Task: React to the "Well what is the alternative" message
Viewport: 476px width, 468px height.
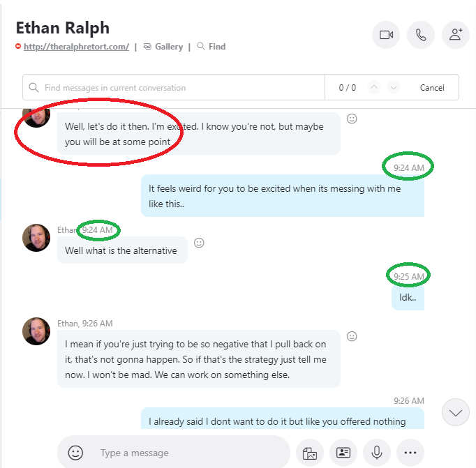Action: 199,243
